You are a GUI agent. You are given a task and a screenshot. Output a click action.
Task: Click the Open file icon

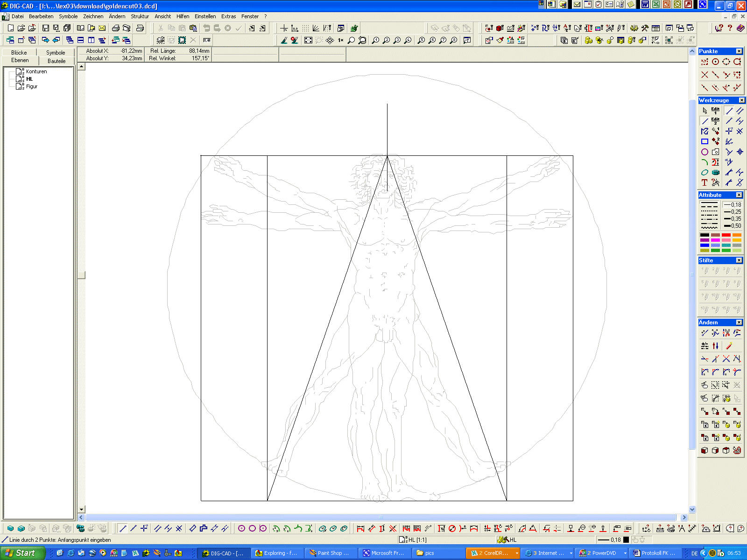(x=21, y=28)
